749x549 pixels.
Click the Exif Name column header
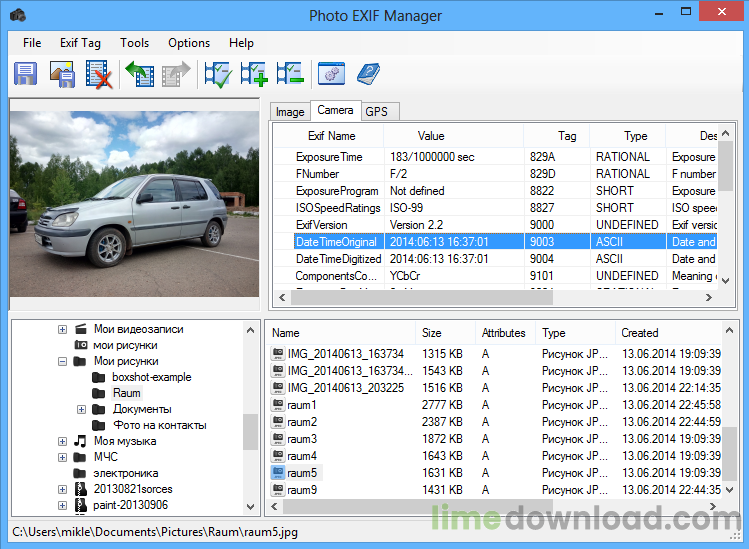(x=329, y=136)
